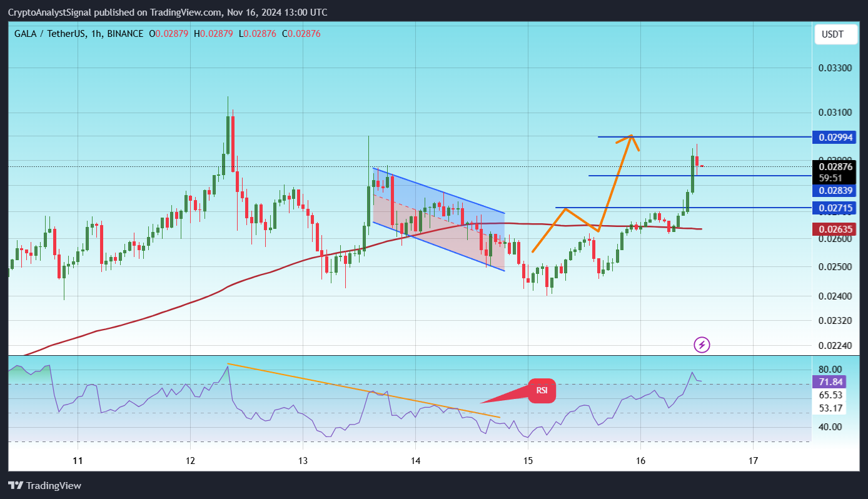The width and height of the screenshot is (868, 499).
Task: Open the USDT currency selector
Action: pos(835,34)
